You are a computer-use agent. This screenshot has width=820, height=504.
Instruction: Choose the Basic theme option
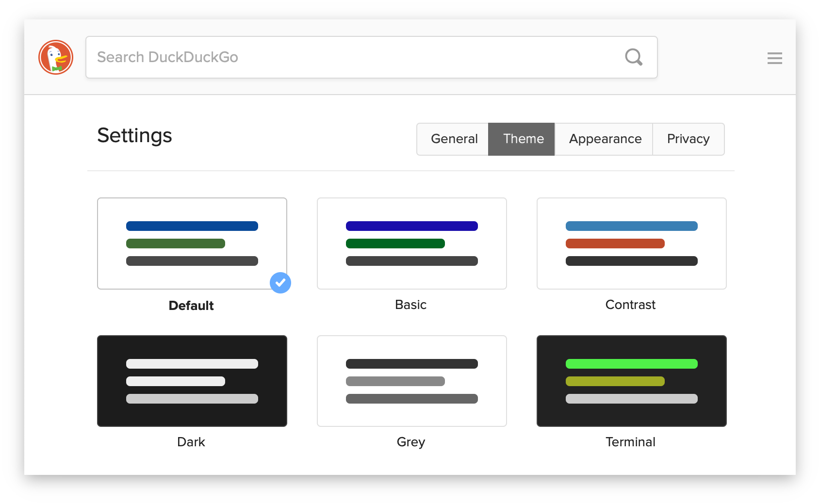(x=411, y=244)
